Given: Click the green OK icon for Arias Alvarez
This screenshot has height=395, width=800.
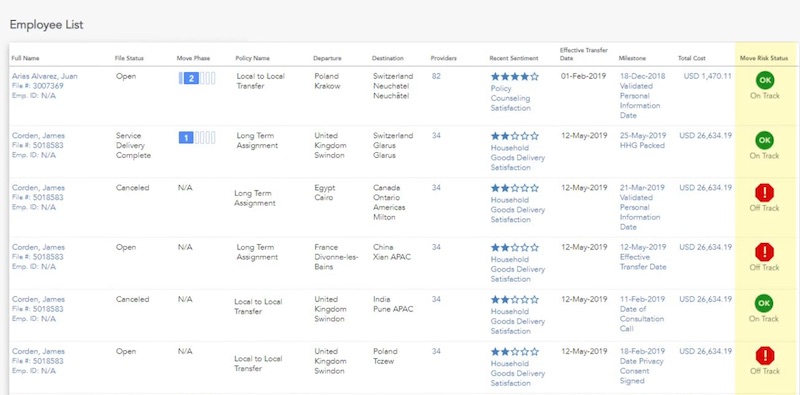Looking at the screenshot, I should [x=764, y=80].
